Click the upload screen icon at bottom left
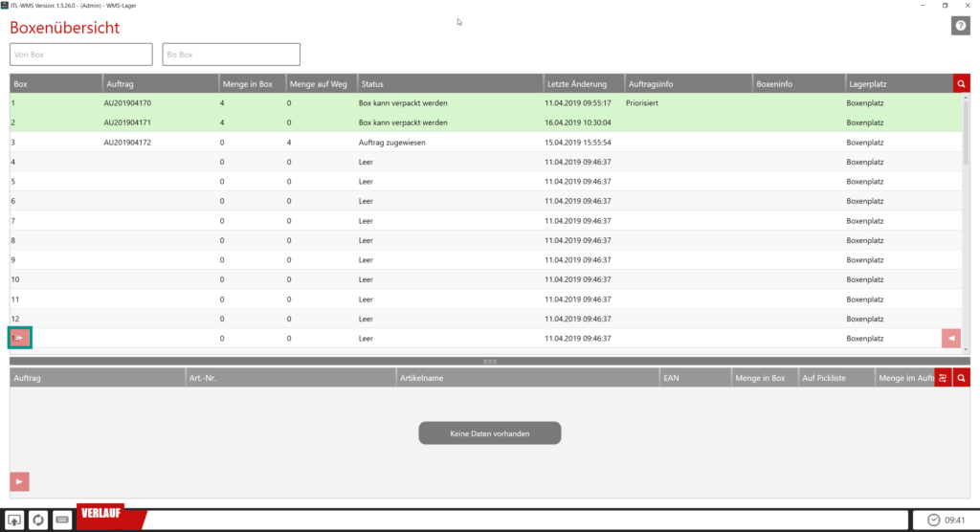This screenshot has height=532, width=980. click(16, 520)
